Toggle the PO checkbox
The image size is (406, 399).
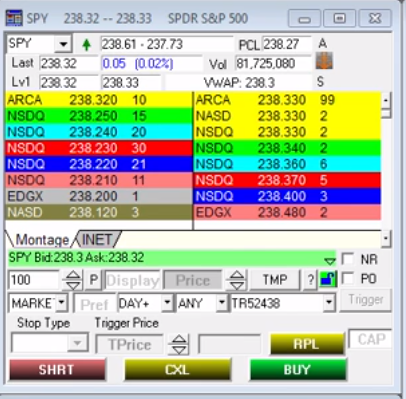click(348, 278)
